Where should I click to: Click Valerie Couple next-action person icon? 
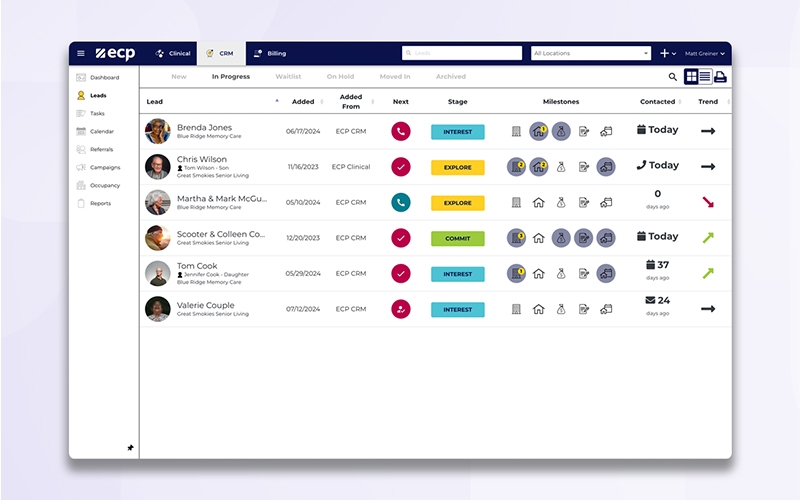[x=401, y=309]
